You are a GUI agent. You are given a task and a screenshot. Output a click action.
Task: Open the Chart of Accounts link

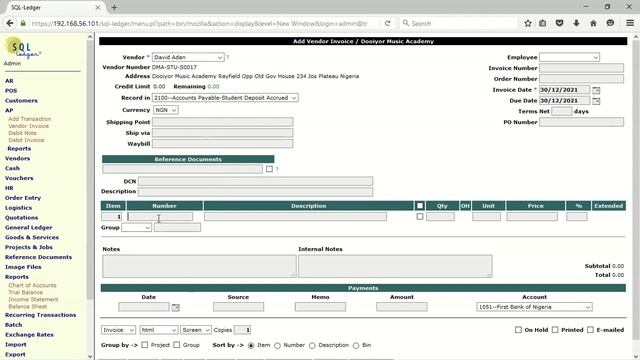32,285
